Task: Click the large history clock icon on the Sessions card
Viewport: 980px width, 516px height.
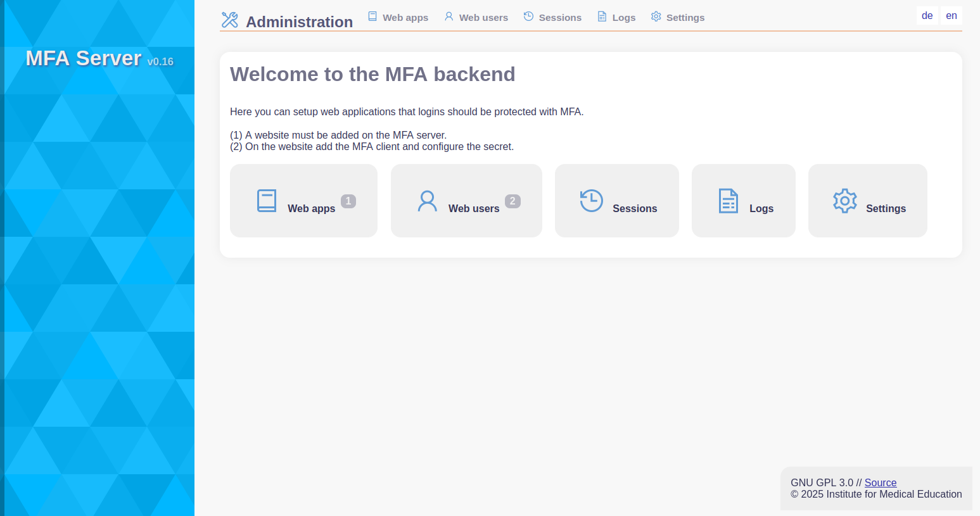Action: pos(591,201)
